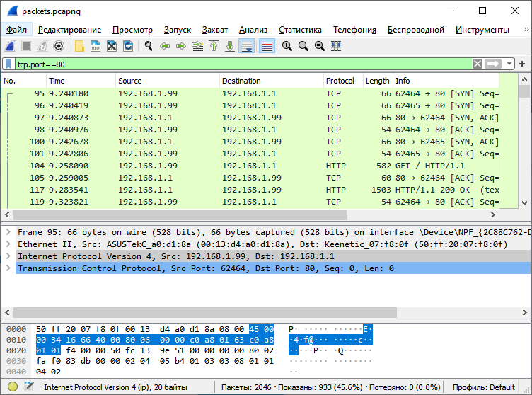Open the expert information status circle
This screenshot has width=532, height=395.
tap(11, 387)
